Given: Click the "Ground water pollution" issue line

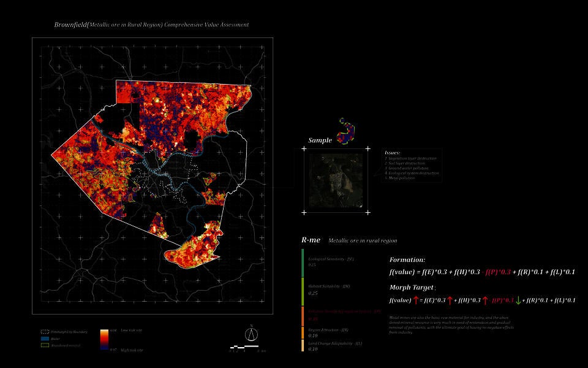Looking at the screenshot, I should coord(407,168).
